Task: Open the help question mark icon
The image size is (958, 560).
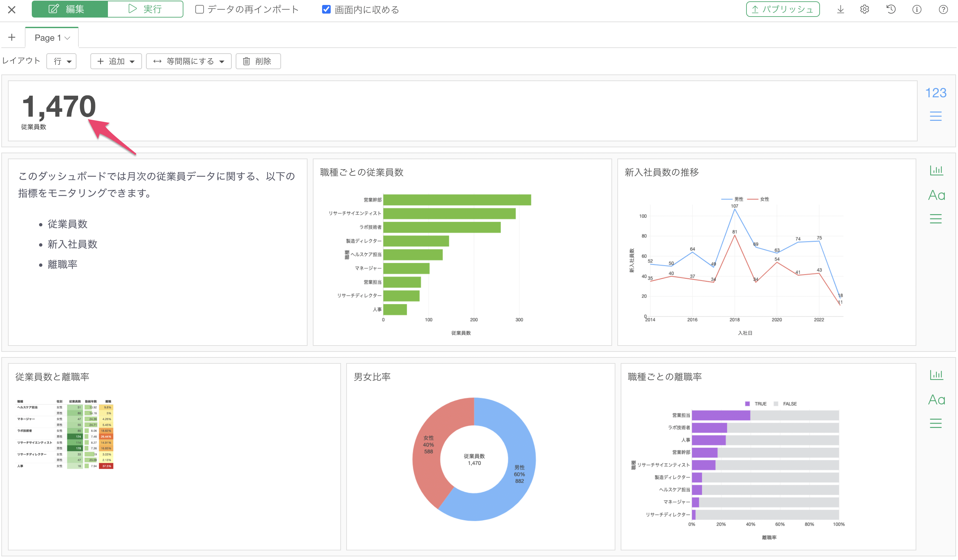Action: tap(943, 10)
